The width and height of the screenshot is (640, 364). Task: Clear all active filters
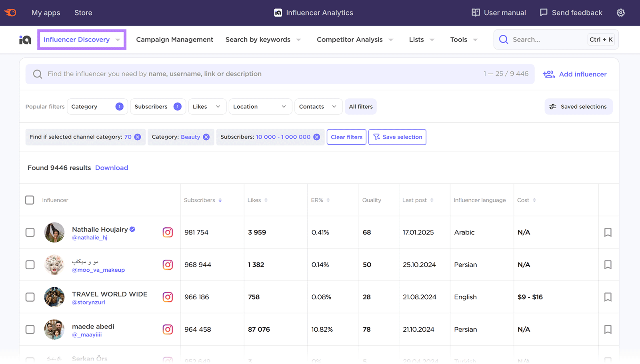pyautogui.click(x=346, y=137)
